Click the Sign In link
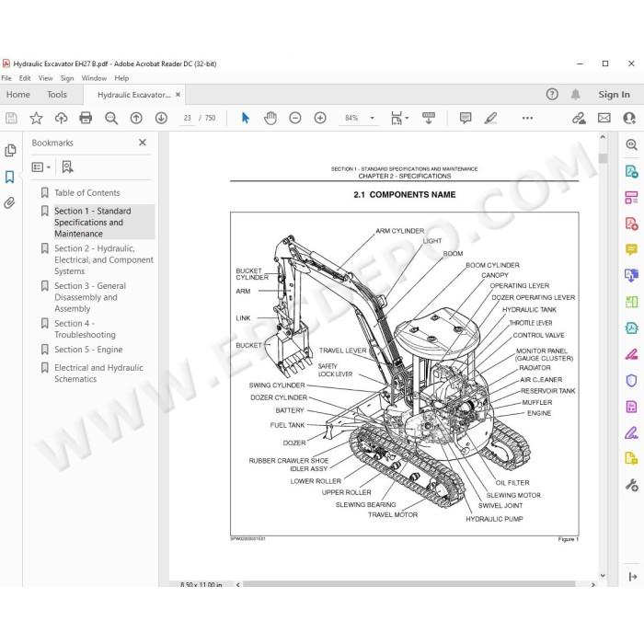The width and height of the screenshot is (644, 644). click(x=614, y=95)
